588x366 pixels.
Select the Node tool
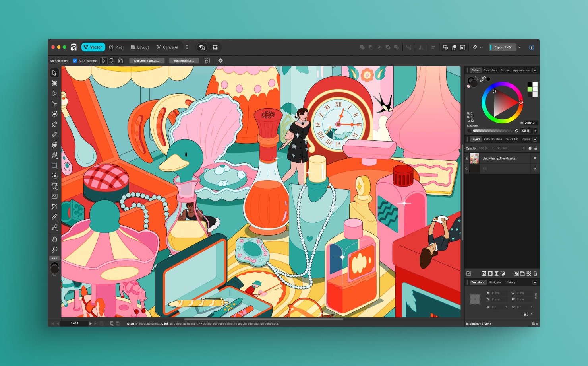[54, 93]
